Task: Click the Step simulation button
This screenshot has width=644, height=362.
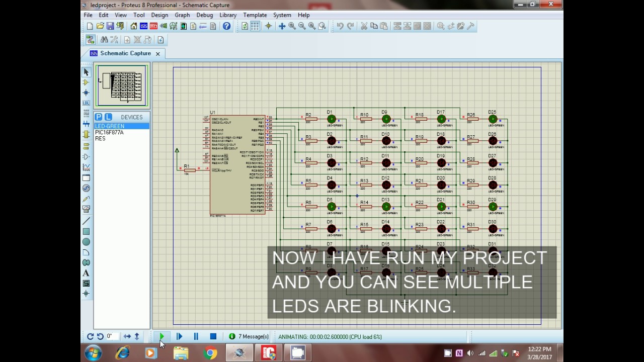Action: coord(179,336)
